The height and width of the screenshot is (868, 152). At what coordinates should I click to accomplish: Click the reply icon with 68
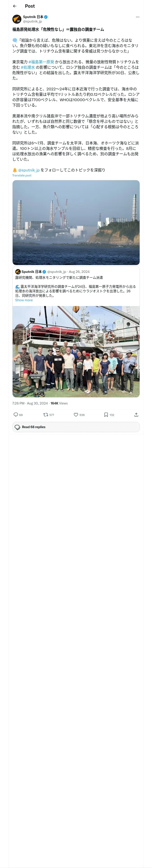pos(18,415)
